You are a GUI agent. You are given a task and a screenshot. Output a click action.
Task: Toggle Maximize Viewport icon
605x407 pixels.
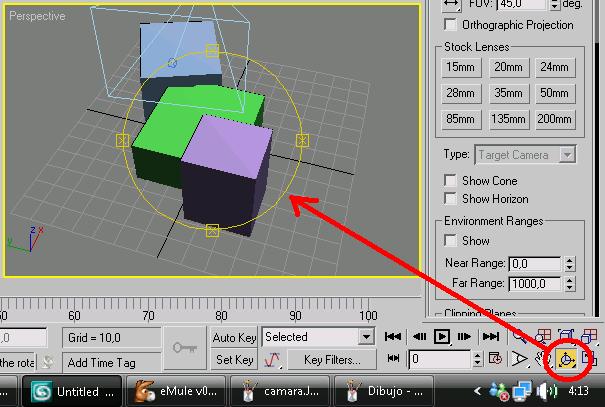tap(589, 359)
